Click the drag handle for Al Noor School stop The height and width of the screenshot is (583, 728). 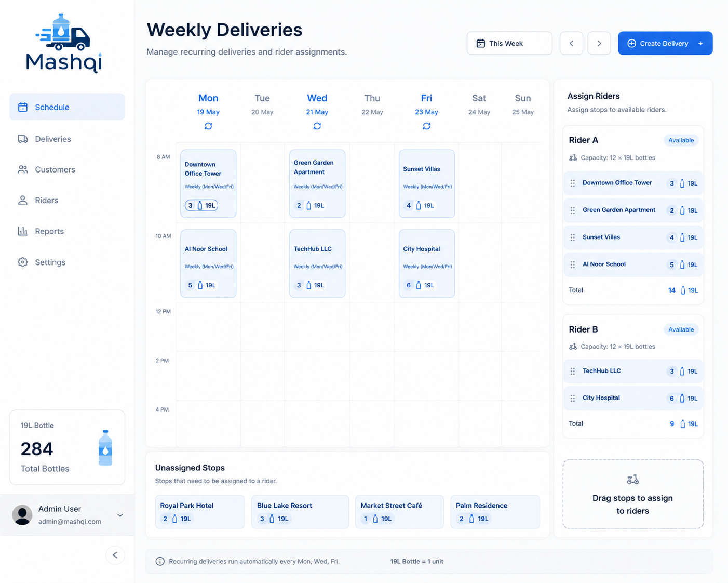tap(573, 264)
